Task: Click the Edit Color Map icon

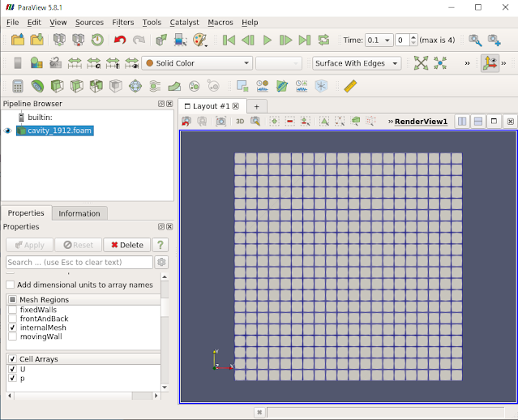Action: click(36, 62)
